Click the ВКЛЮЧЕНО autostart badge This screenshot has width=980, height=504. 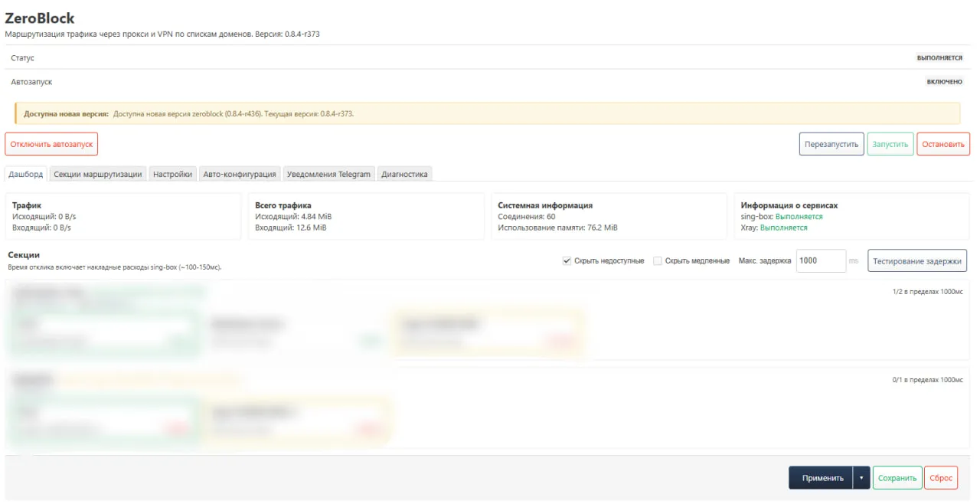(x=944, y=81)
